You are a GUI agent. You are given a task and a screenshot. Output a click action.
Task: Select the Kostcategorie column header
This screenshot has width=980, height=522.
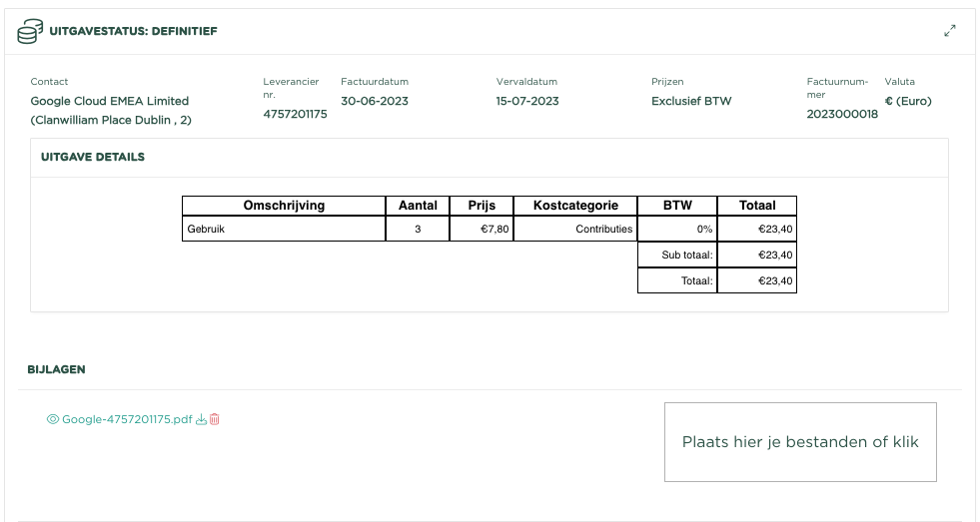(575, 206)
